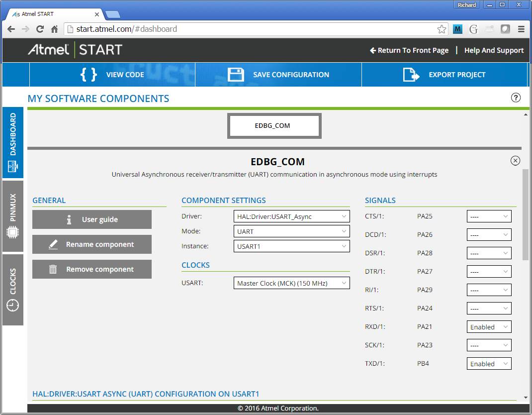Open the USART clock source dropdown
This screenshot has width=532, height=415.
(291, 283)
